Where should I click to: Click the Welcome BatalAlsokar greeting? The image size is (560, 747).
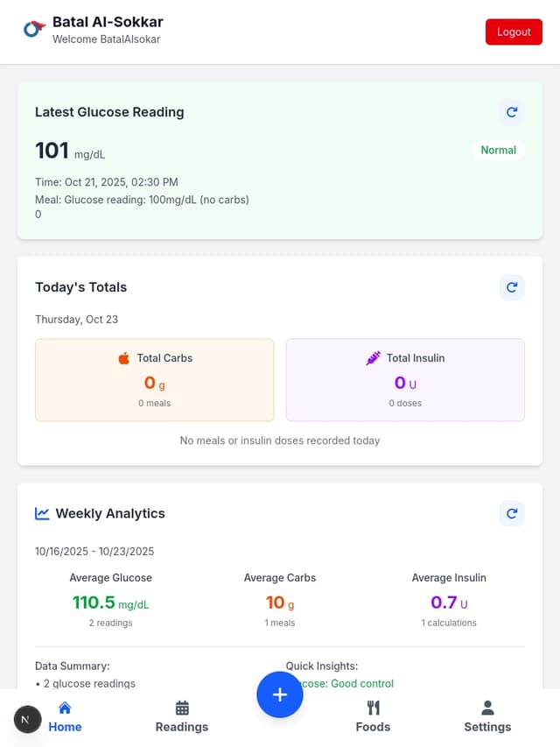(x=106, y=39)
